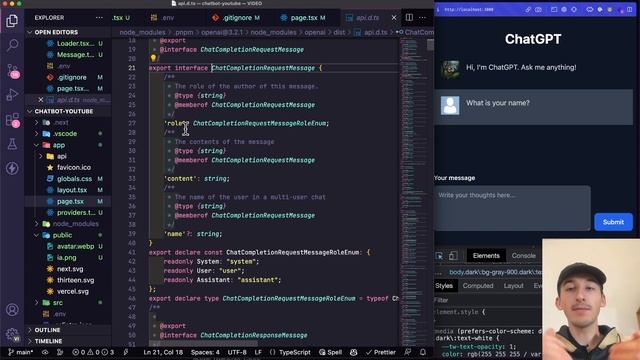Viewport: 640px width, 360px height.
Task: Click the errors and warnings status indicator
Action: pos(93,352)
